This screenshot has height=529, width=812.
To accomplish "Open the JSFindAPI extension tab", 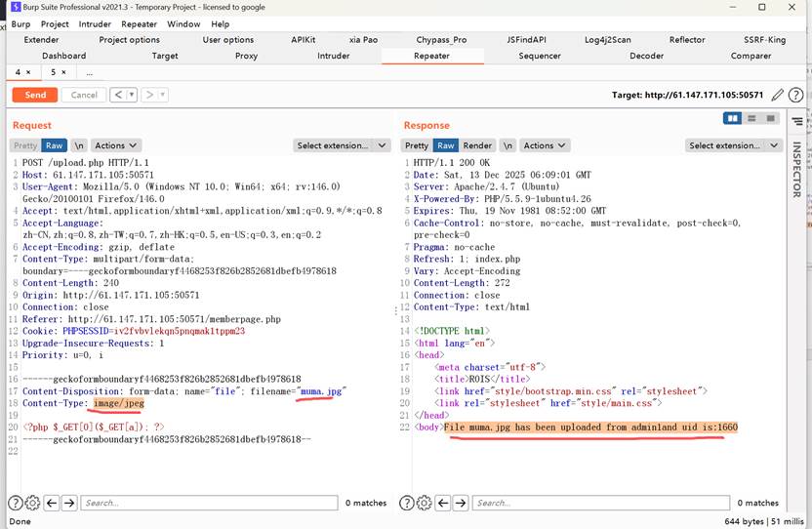I will point(526,40).
